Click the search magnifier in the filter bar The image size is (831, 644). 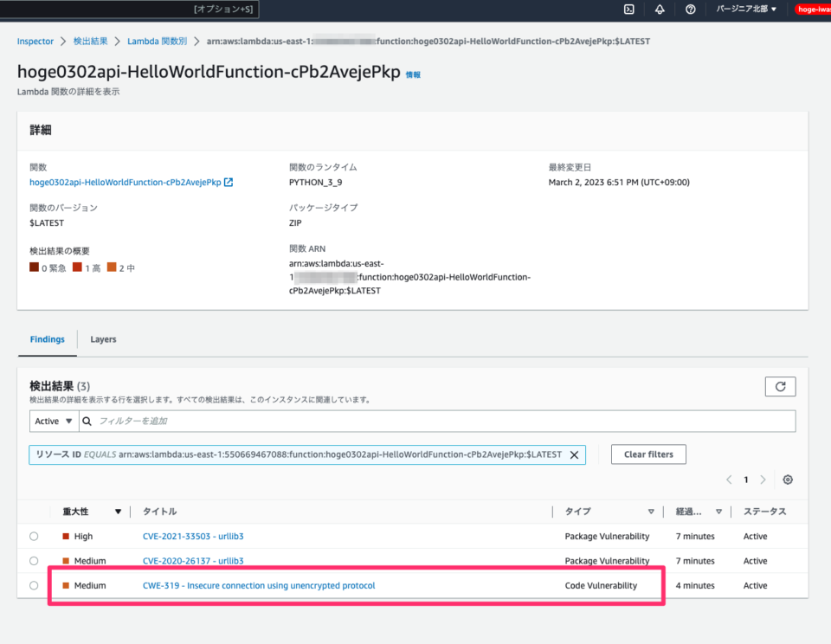pos(87,421)
